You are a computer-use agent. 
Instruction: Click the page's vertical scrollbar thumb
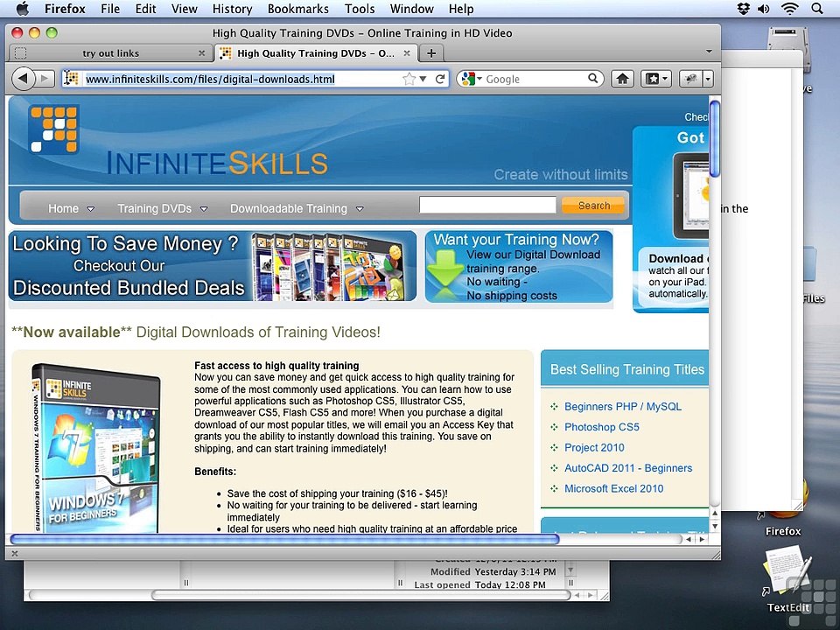click(x=714, y=138)
